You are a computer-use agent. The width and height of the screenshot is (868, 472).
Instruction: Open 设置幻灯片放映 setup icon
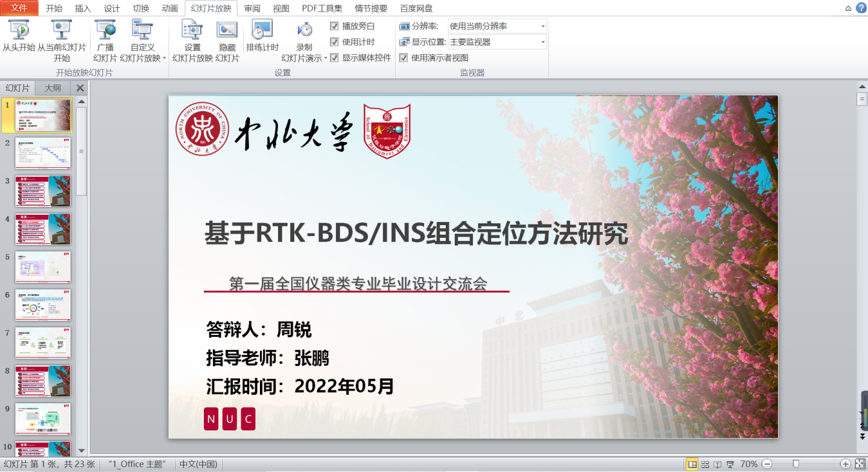pyautogui.click(x=192, y=30)
